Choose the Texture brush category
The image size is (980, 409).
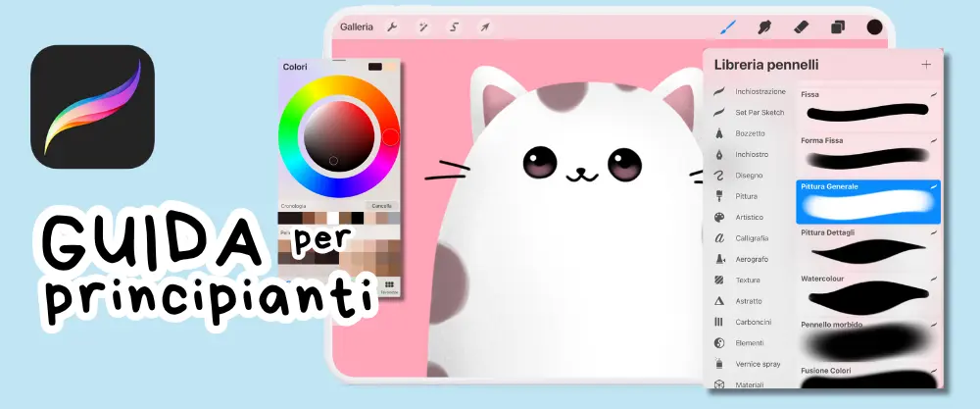click(738, 281)
